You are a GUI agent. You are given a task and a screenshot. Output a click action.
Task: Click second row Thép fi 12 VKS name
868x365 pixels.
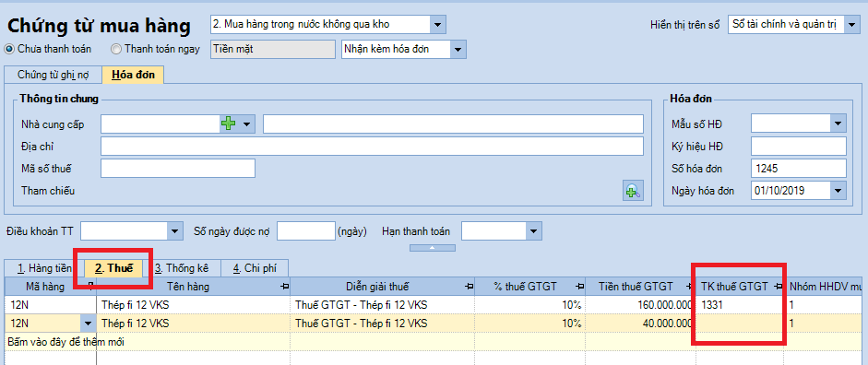(x=193, y=324)
